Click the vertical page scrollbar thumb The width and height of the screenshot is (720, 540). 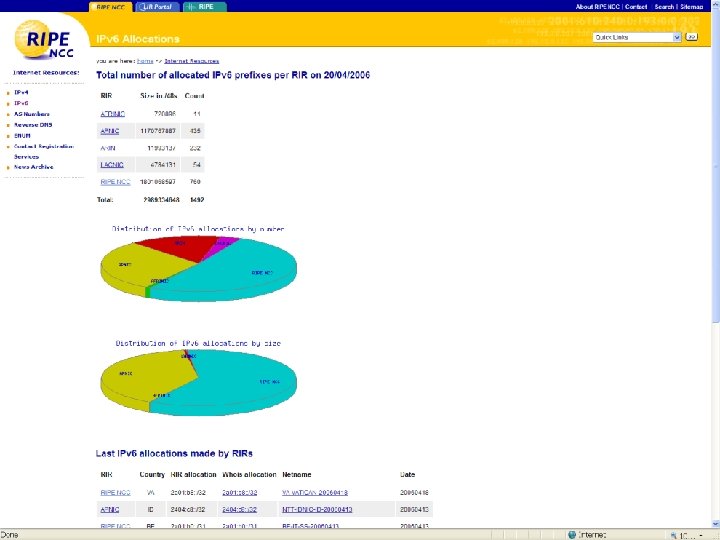point(715,166)
